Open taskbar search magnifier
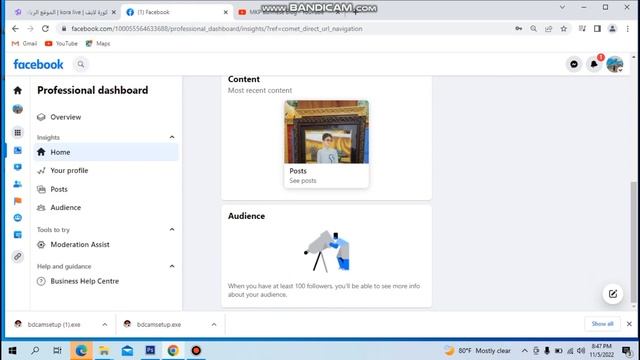Screen dimensions: 640x360 click(35, 350)
